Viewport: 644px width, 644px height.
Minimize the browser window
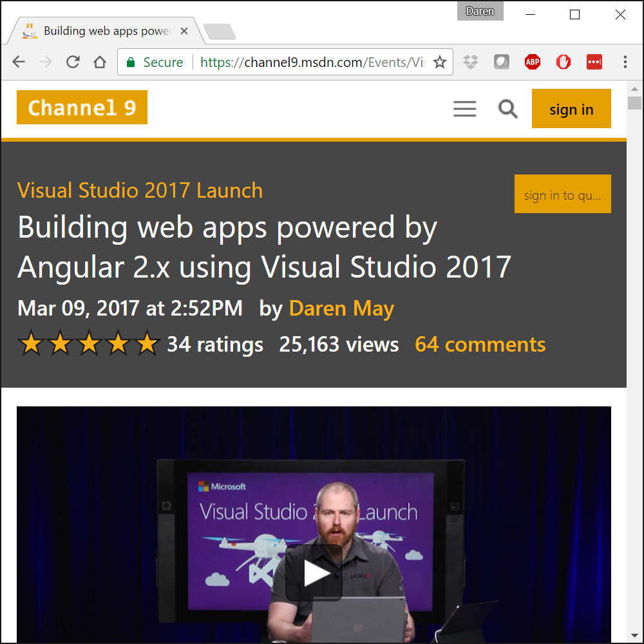[x=530, y=14]
